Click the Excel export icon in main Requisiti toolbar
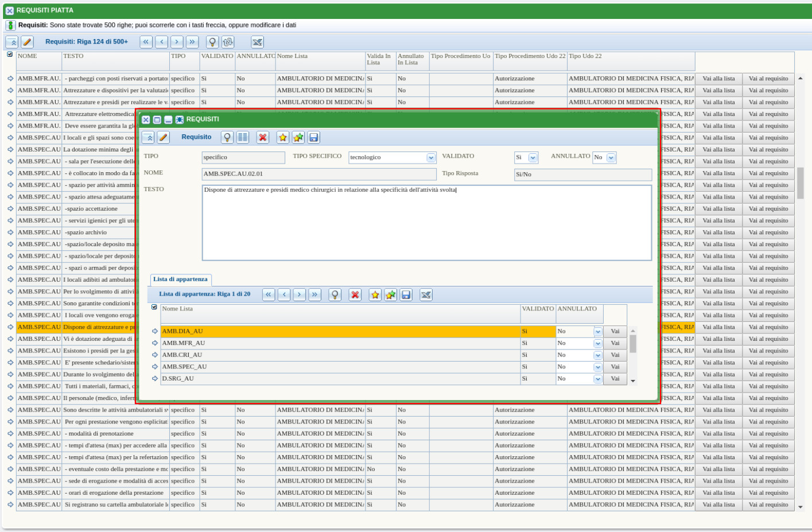 (x=257, y=42)
